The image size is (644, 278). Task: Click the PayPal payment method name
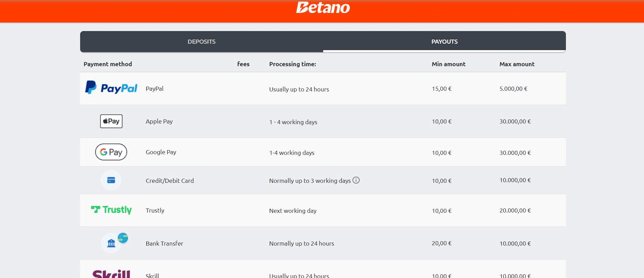point(154,89)
